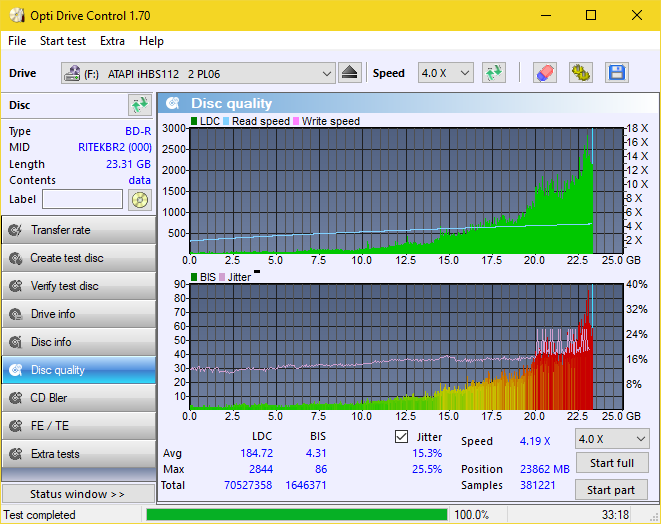This screenshot has width=661, height=524.
Task: Click the save floppy disk icon
Action: coord(616,73)
